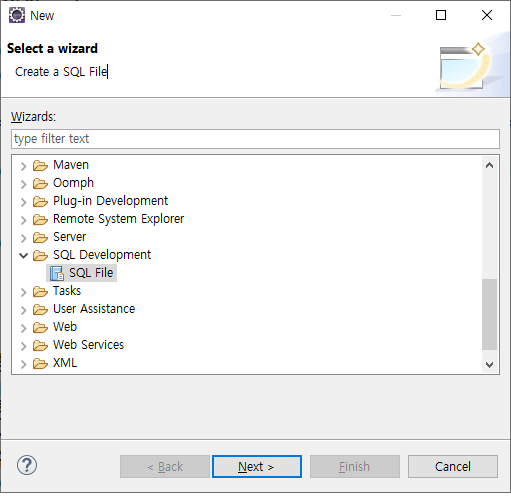511x499 pixels.
Task: Click the Server folder icon
Action: [x=40, y=237]
